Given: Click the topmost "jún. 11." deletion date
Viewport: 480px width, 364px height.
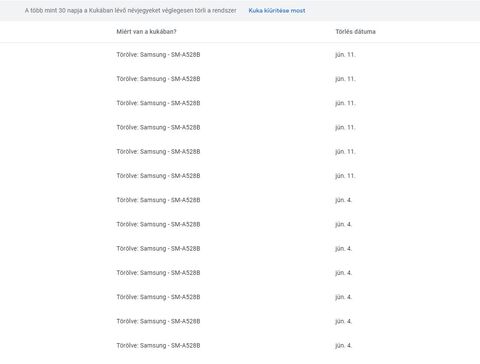Looking at the screenshot, I should (x=345, y=55).
